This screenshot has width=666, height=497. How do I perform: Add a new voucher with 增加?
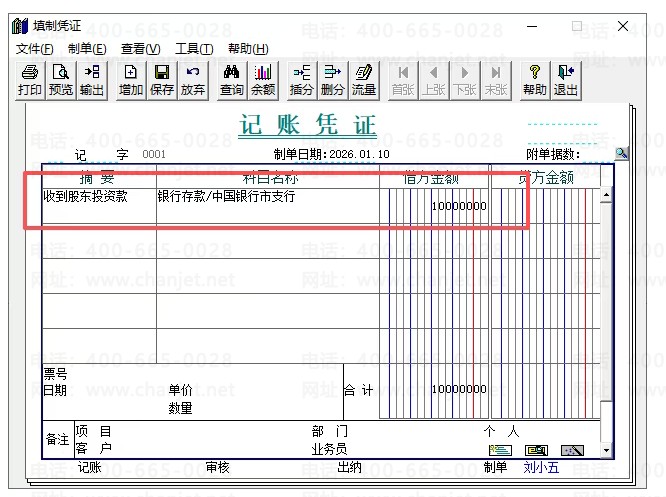(131, 80)
